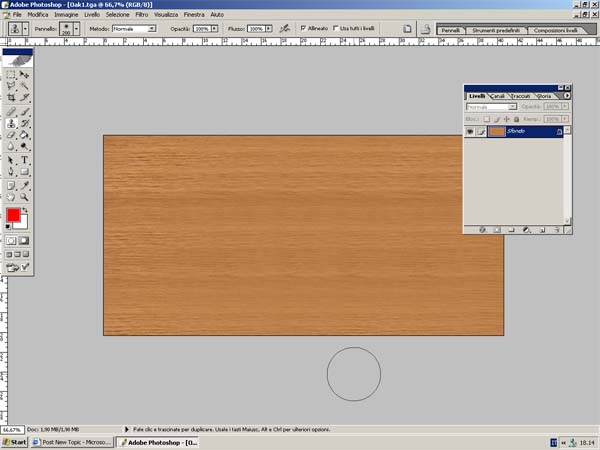This screenshot has width=600, height=450.
Task: Select the Zoom magnifier tool
Action: click(25, 197)
